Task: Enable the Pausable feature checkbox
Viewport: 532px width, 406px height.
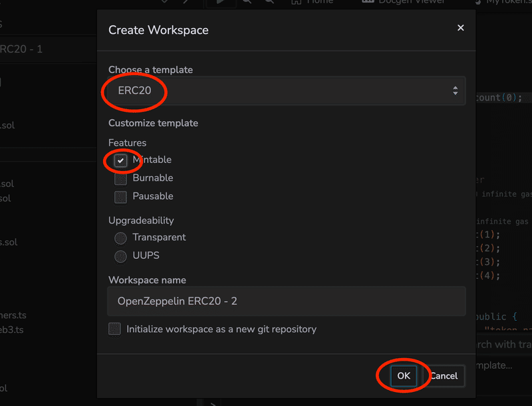Action: 120,197
